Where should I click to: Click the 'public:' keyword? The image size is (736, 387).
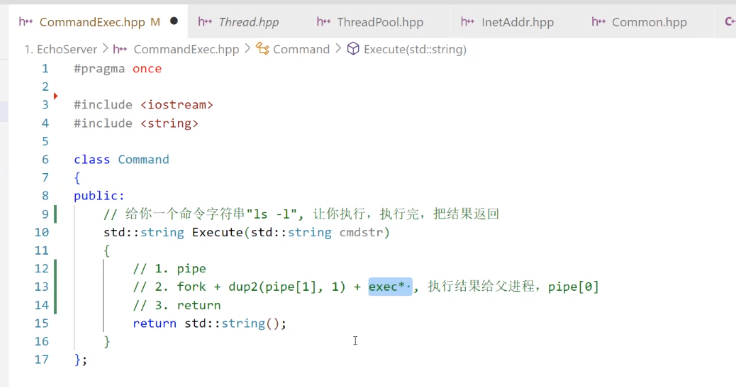99,196
